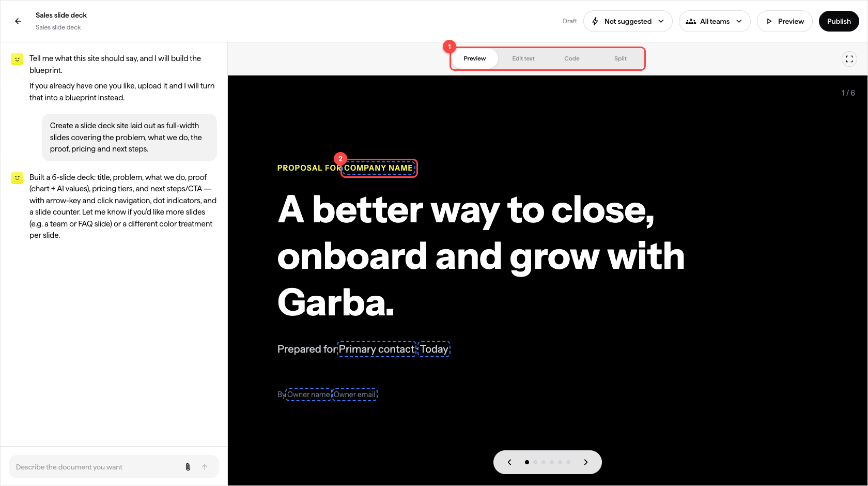Click the 'PROPOSAL FOR' label text
Screen dimensions: 868x486
pyautogui.click(x=309, y=168)
